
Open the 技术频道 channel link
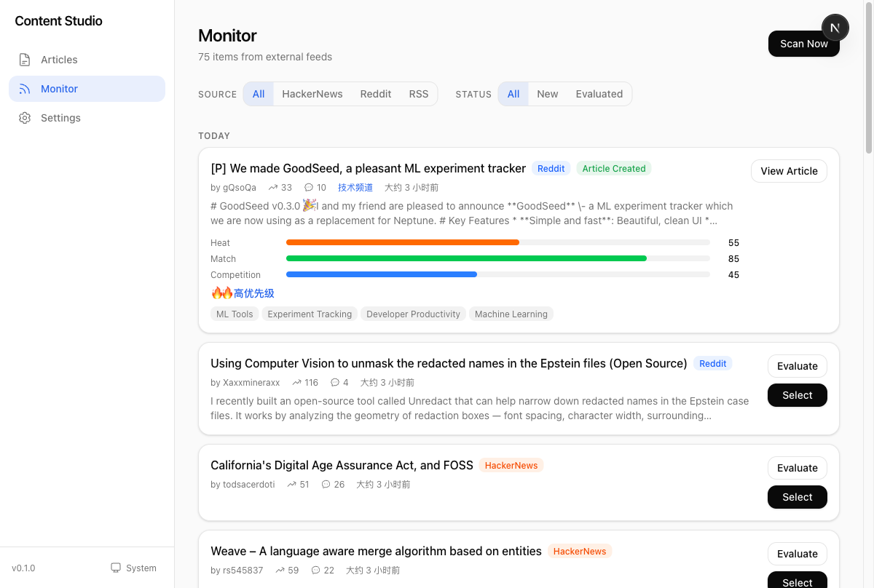[x=355, y=188]
